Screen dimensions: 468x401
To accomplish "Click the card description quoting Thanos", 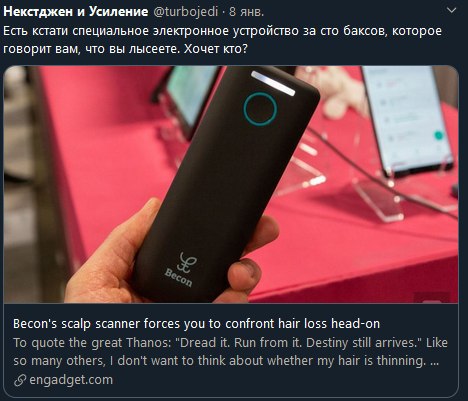I will tap(230, 352).
